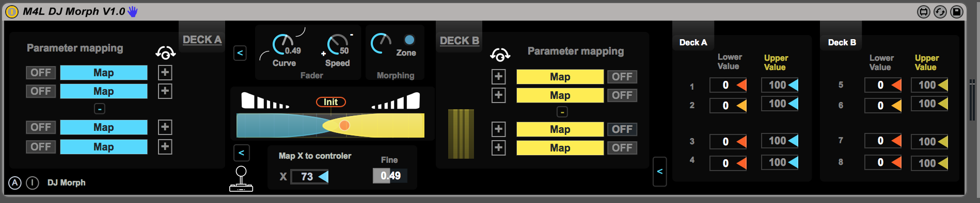The image size is (980, 203).
Task: Toggle the last Deck B OFF switch
Action: point(622,148)
